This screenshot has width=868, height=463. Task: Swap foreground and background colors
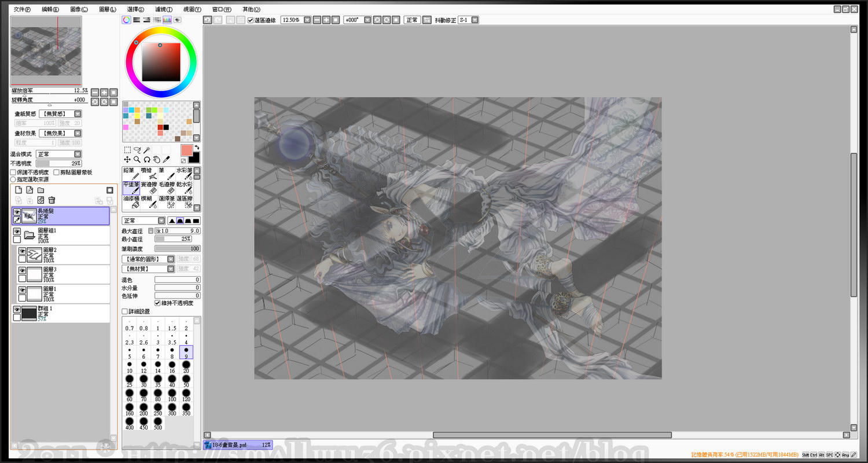coord(197,148)
